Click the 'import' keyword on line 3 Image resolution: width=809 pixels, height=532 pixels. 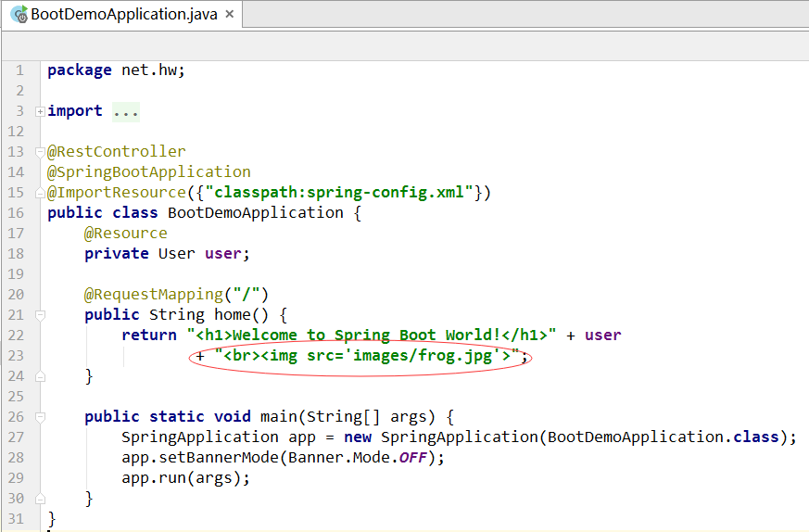click(x=75, y=111)
